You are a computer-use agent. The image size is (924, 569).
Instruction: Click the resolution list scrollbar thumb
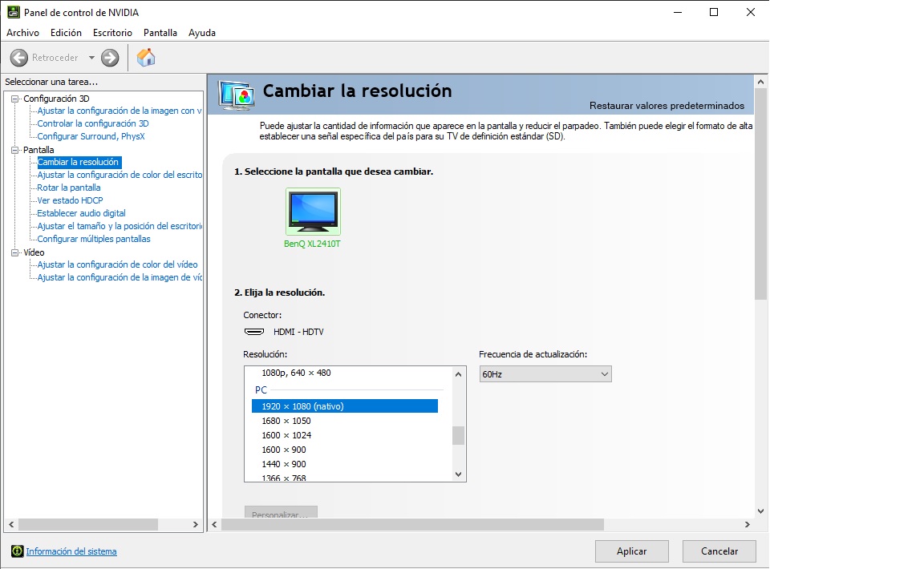459,436
